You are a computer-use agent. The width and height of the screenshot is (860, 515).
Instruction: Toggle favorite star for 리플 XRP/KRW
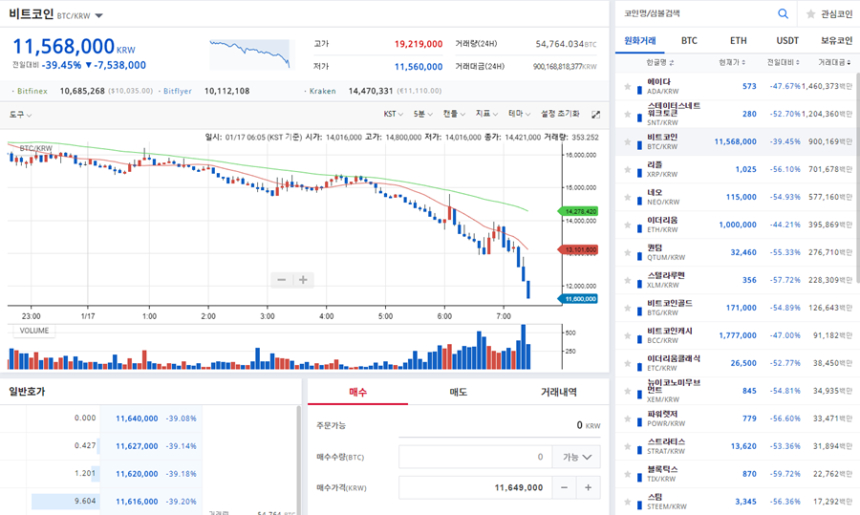pos(627,169)
